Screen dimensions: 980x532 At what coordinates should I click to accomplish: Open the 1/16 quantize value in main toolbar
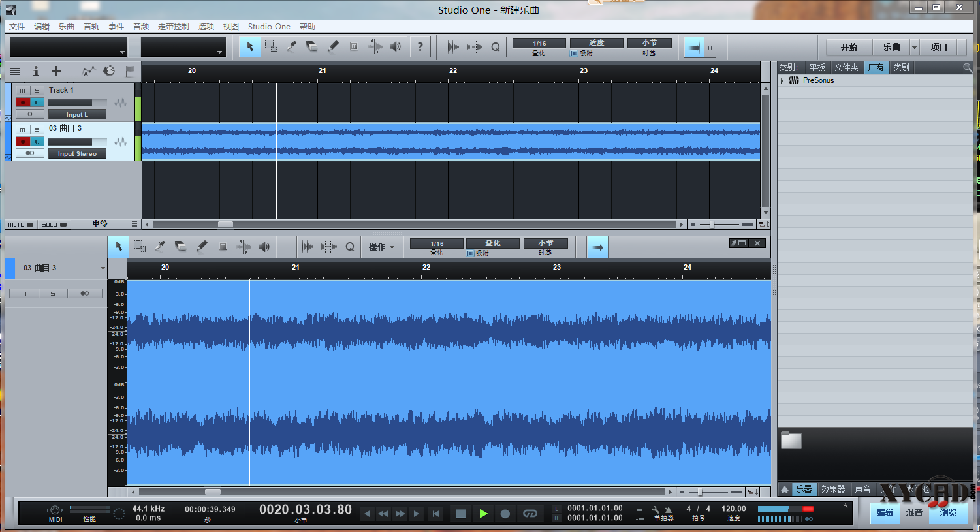539,44
